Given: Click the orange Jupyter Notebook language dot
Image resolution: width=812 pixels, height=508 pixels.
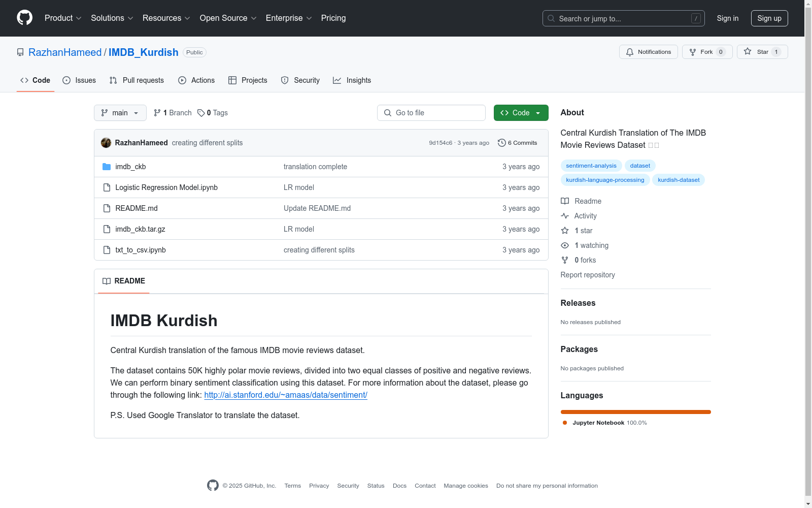Looking at the screenshot, I should [x=565, y=423].
